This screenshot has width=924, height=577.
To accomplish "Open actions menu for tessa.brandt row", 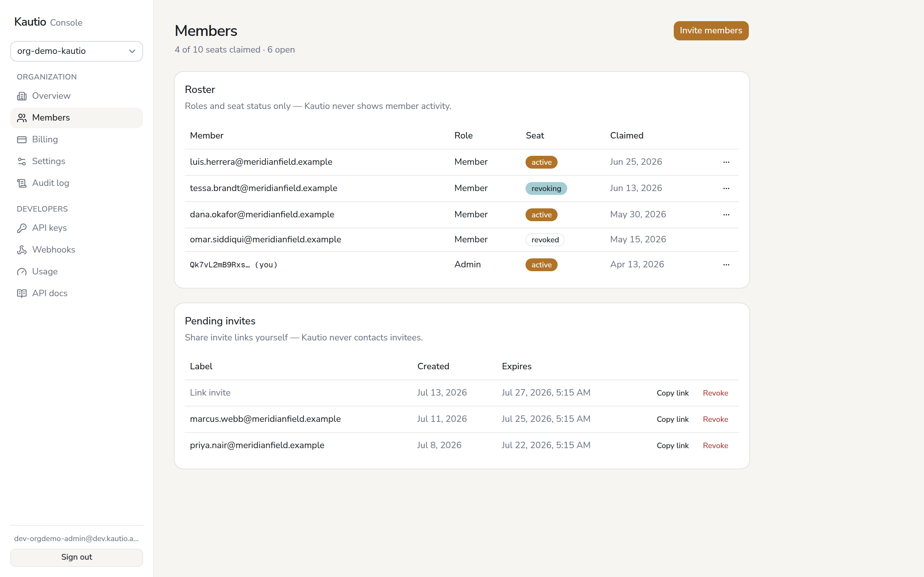I will tap(726, 188).
